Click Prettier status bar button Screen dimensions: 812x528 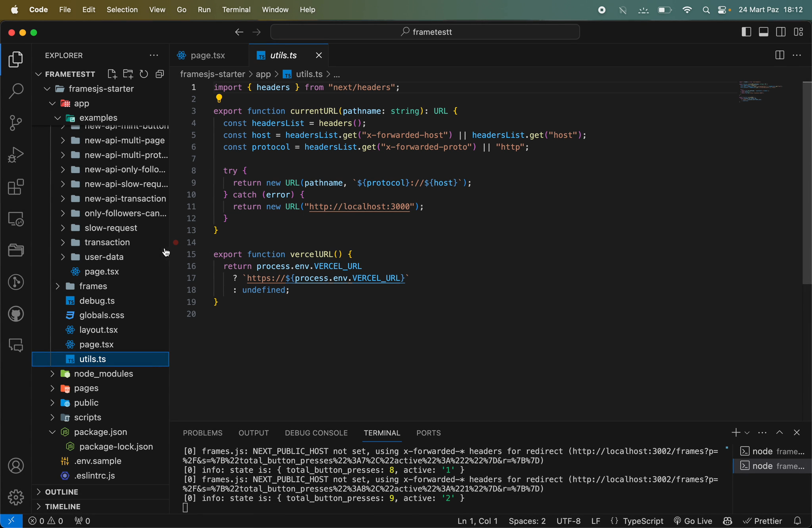point(762,520)
